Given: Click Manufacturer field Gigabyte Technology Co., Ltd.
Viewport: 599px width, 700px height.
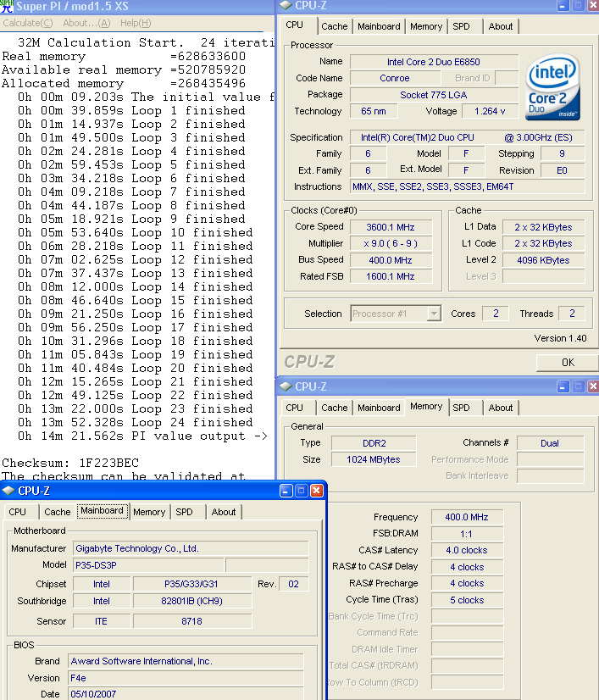Looking at the screenshot, I should pyautogui.click(x=191, y=548).
